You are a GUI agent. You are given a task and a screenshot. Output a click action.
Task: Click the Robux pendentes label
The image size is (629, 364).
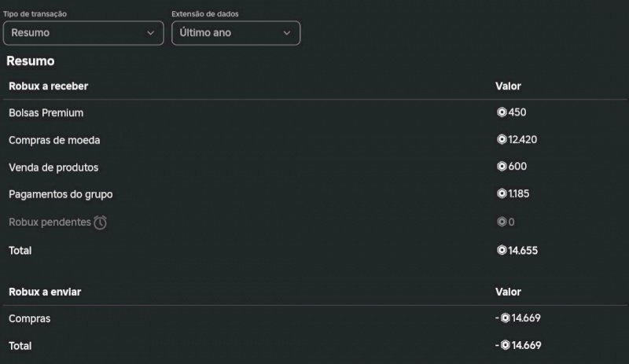click(x=50, y=222)
